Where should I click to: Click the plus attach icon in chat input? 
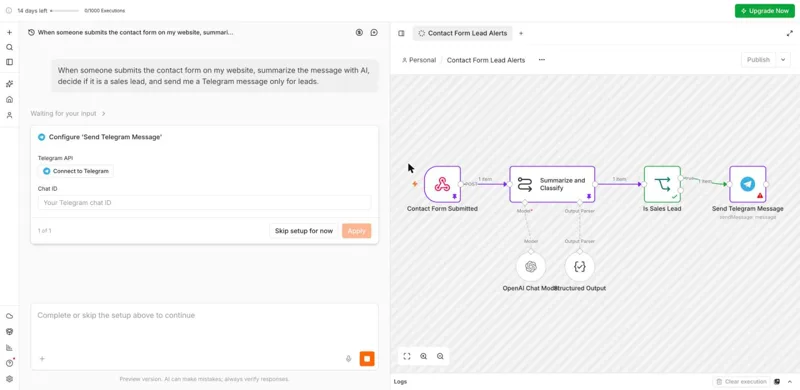42,359
